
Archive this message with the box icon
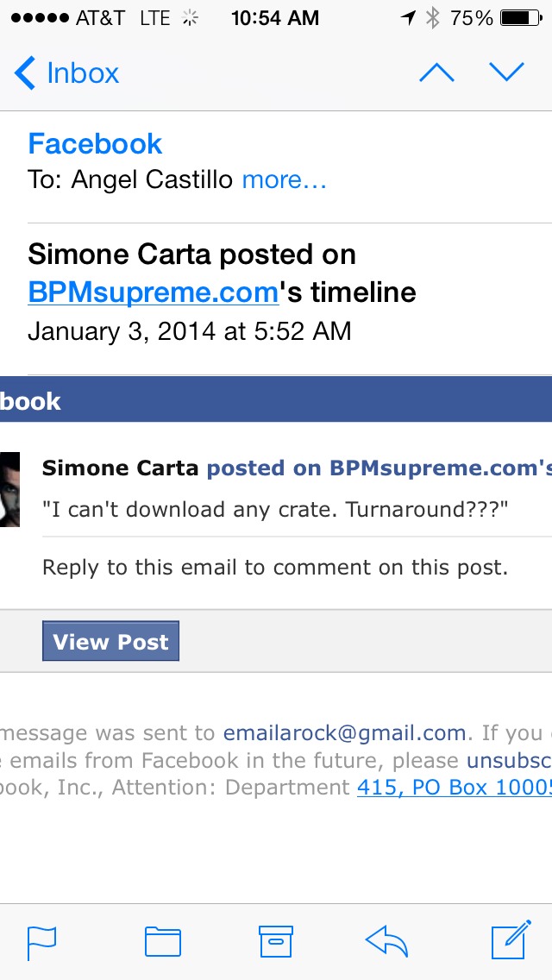[276, 941]
